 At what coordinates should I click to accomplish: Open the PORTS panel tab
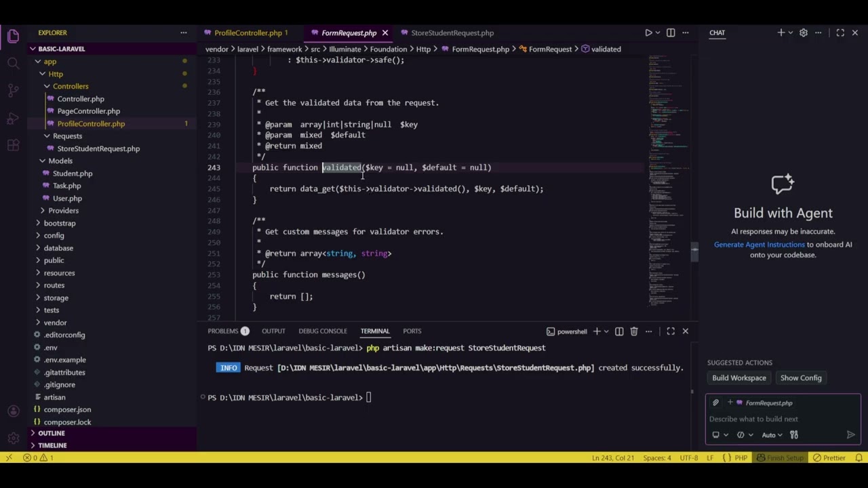click(412, 331)
